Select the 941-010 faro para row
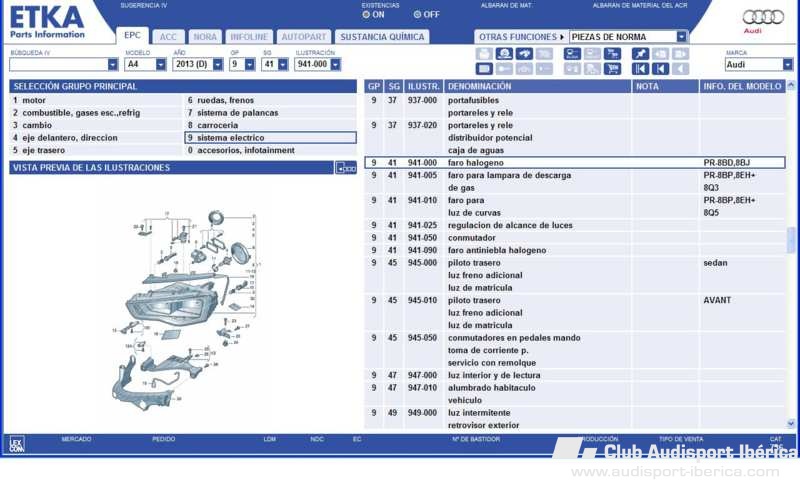The image size is (800, 480). pyautogui.click(x=575, y=207)
